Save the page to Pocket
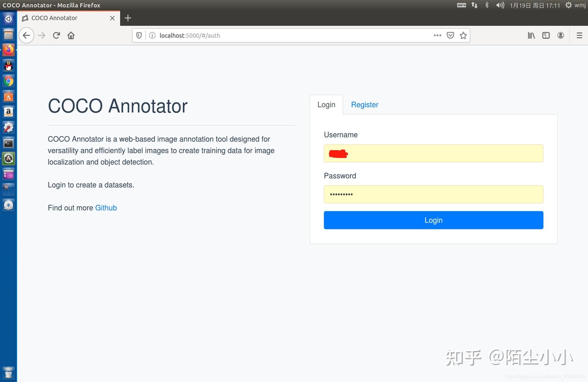Image resolution: width=588 pixels, height=382 pixels. [x=450, y=35]
